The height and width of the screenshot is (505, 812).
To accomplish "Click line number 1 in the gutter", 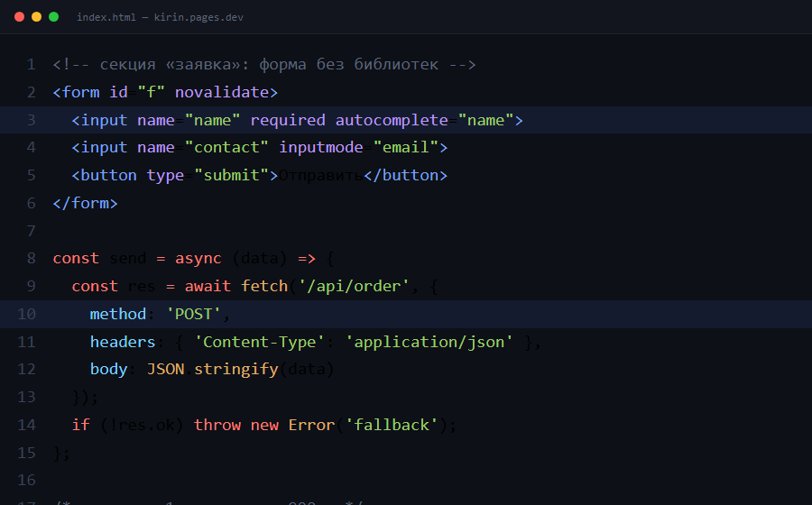I will tap(31, 65).
